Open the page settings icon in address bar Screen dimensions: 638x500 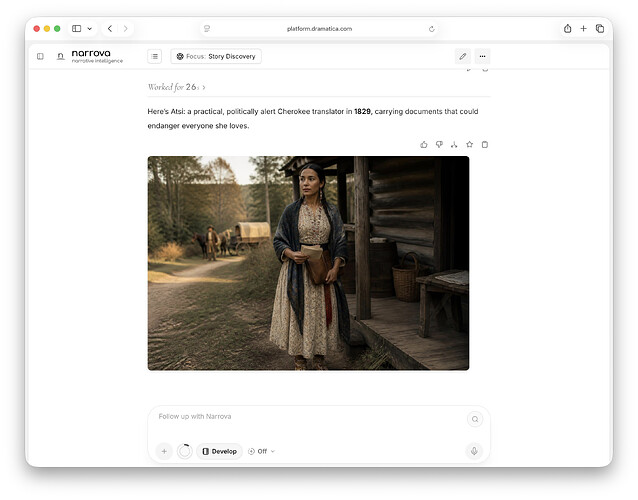pos(207,28)
